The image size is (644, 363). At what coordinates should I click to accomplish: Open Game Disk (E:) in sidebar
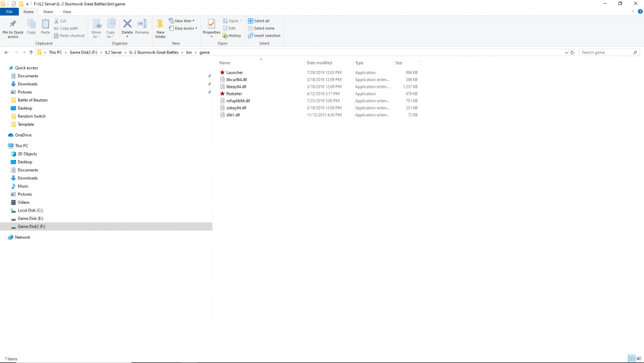point(30,219)
